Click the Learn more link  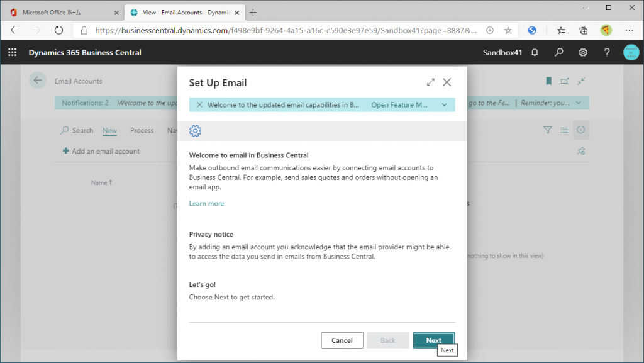click(x=206, y=203)
